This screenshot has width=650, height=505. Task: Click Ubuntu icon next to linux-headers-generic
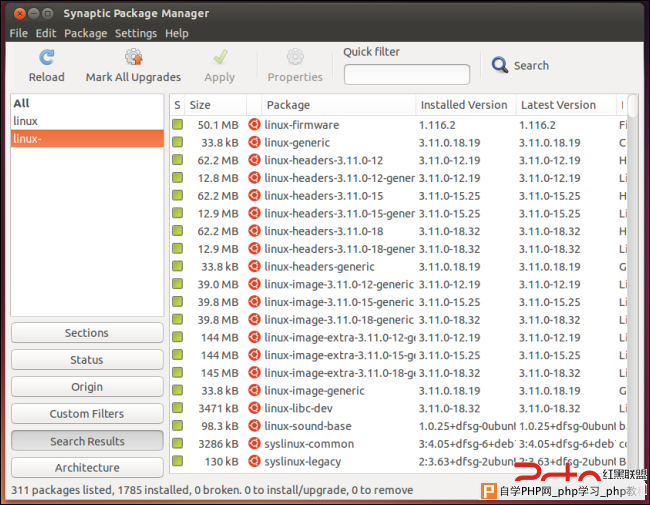click(x=254, y=266)
